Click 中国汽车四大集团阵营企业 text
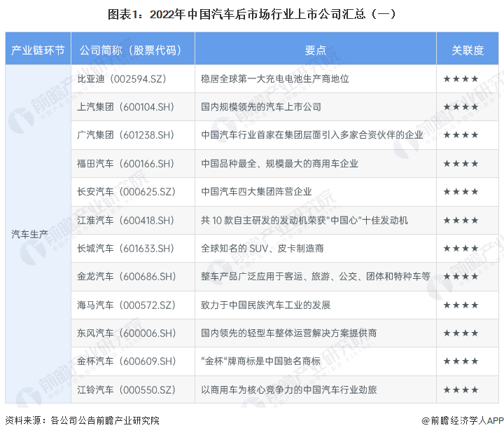The width and height of the screenshot is (504, 435). point(256,192)
